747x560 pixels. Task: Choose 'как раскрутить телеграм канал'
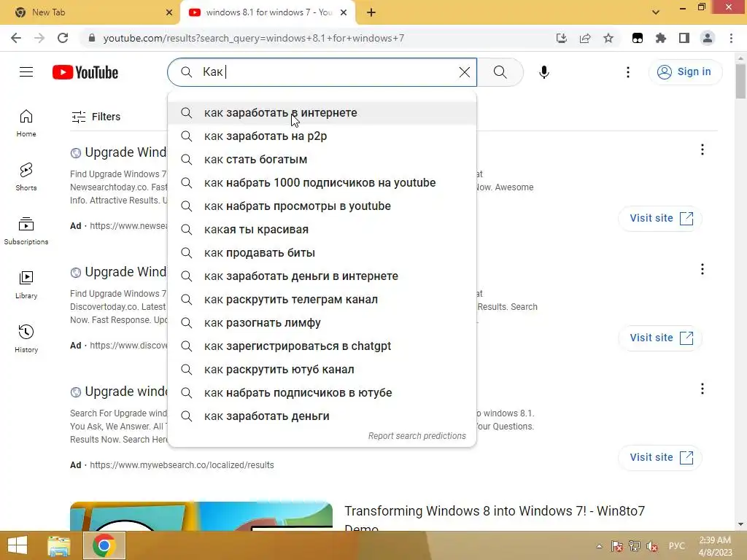tap(322, 300)
